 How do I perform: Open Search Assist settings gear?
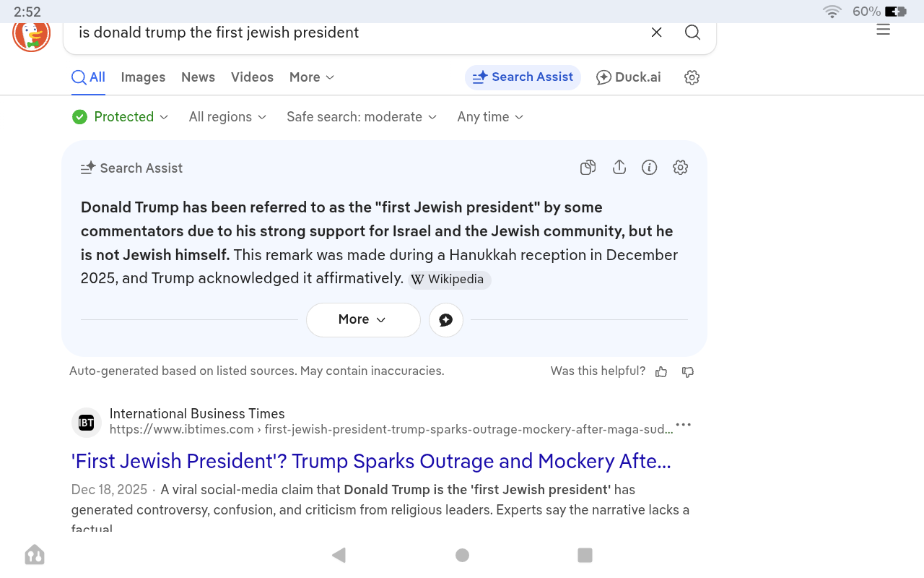coord(680,167)
